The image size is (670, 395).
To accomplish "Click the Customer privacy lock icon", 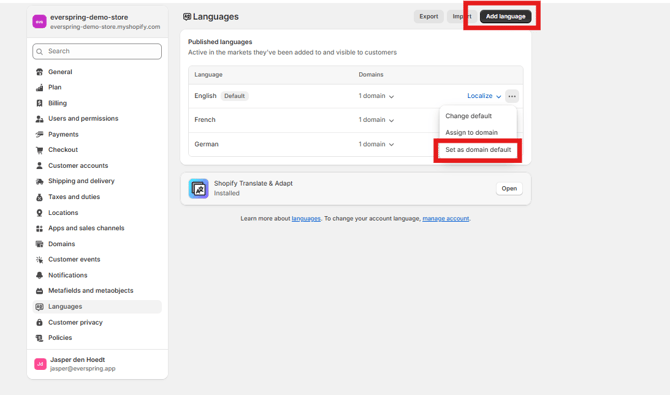I will tap(39, 322).
